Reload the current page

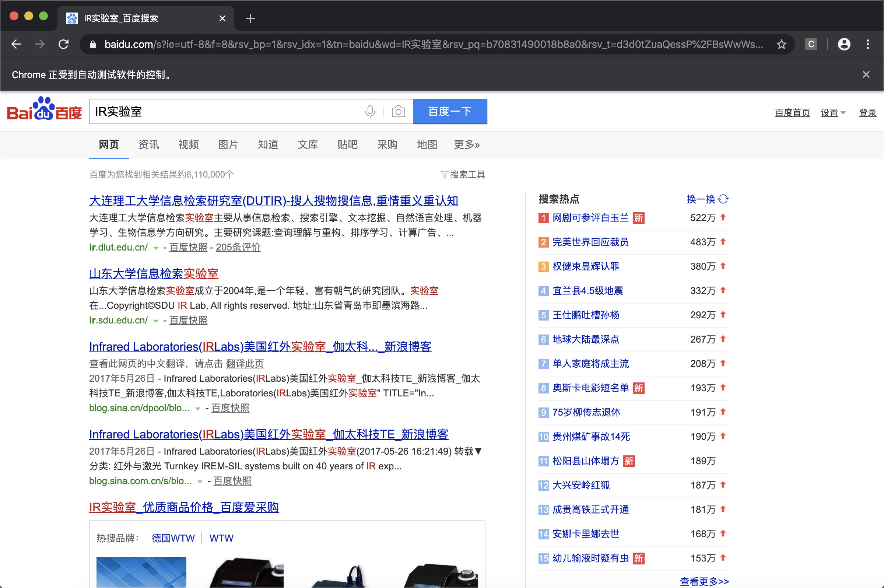pyautogui.click(x=64, y=44)
